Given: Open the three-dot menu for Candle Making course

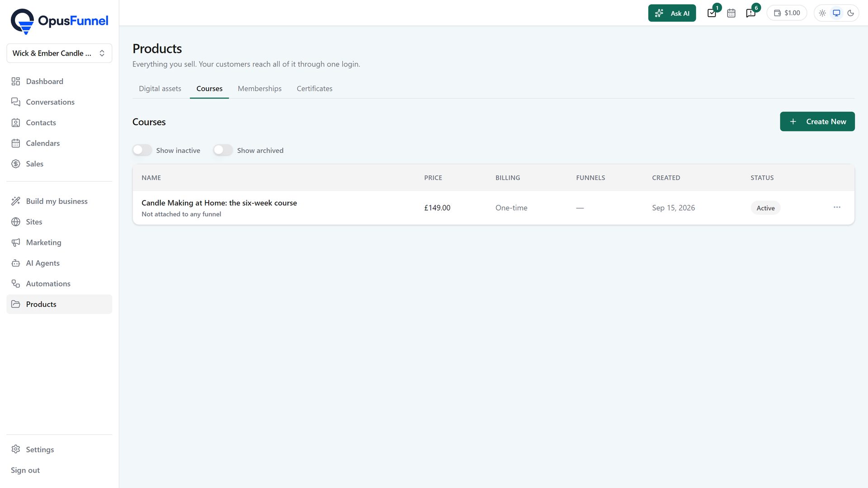Looking at the screenshot, I should (837, 207).
